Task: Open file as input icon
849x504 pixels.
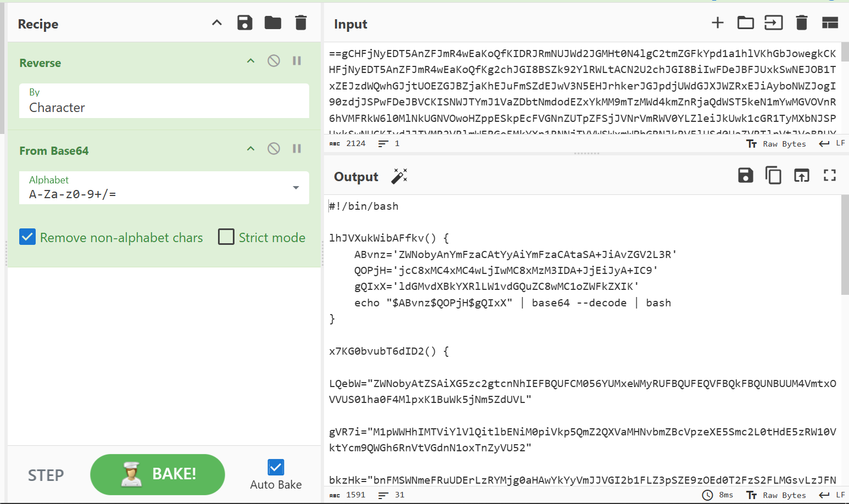Action: click(774, 23)
